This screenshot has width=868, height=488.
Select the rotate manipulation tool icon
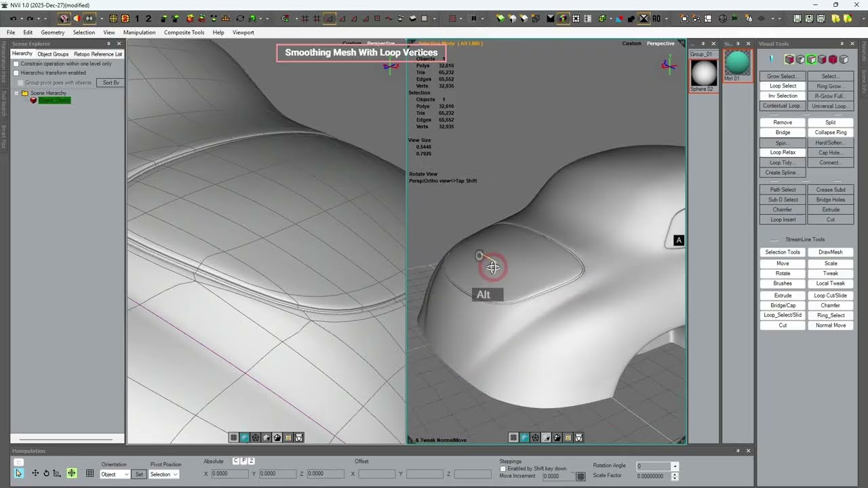tap(46, 473)
